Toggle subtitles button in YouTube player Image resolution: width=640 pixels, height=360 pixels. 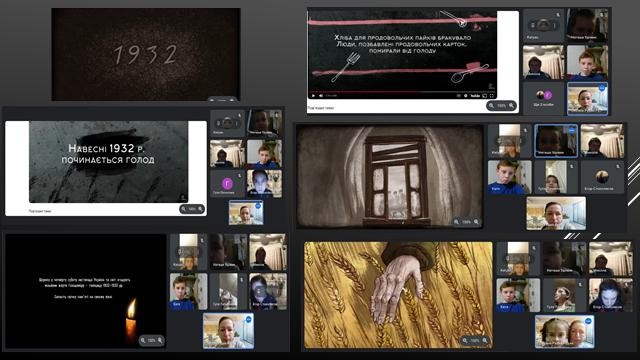point(458,96)
